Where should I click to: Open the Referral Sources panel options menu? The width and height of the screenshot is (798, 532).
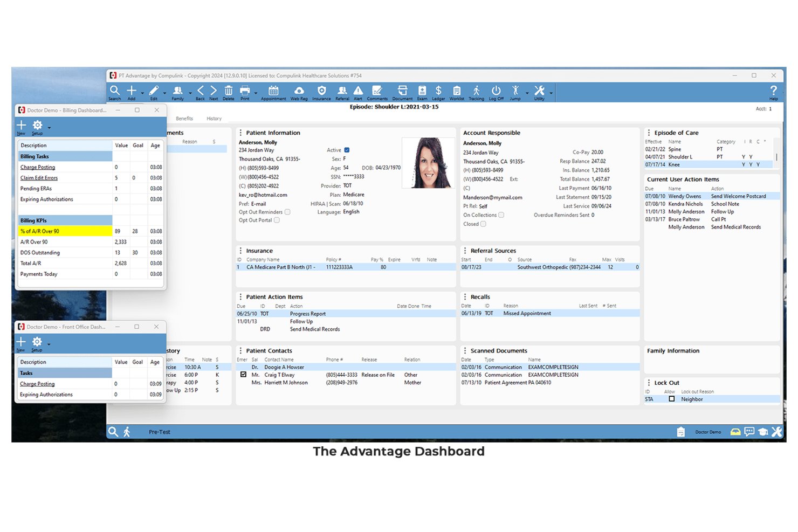(465, 251)
